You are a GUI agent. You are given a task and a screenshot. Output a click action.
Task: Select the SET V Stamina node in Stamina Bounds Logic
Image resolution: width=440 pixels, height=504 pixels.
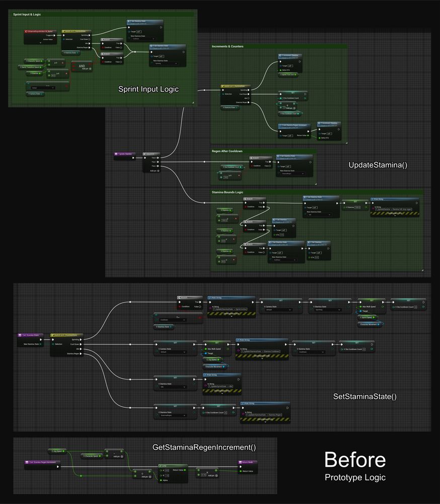tap(355, 205)
